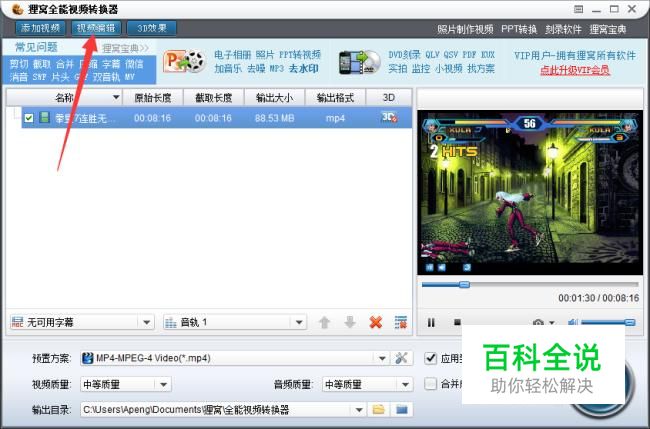Image resolution: width=650 pixels, height=429 pixels.
Task: Click the video preview frame
Action: 530,192
